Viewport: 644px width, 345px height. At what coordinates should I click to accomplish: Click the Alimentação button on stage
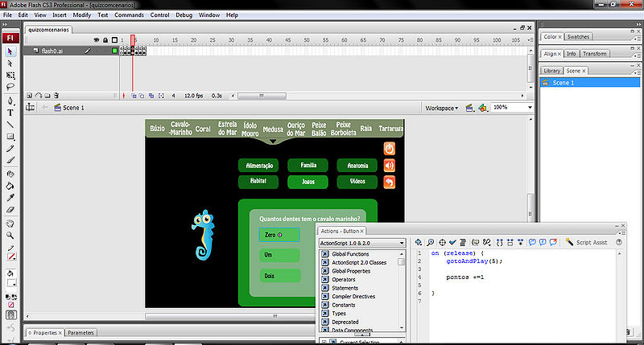click(x=258, y=165)
